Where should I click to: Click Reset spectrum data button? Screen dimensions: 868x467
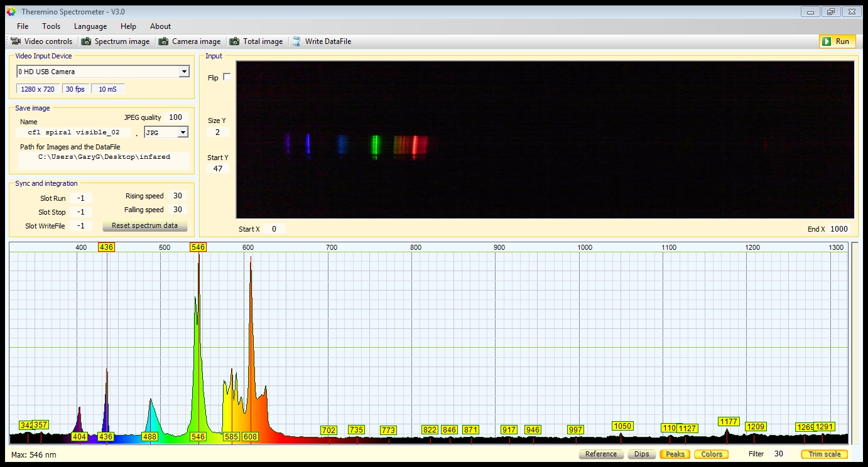coord(144,225)
